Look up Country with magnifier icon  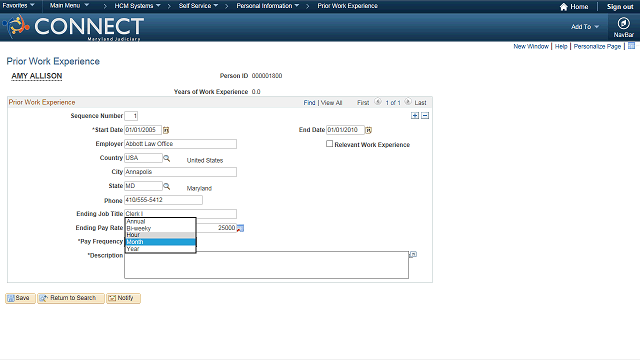[167, 158]
